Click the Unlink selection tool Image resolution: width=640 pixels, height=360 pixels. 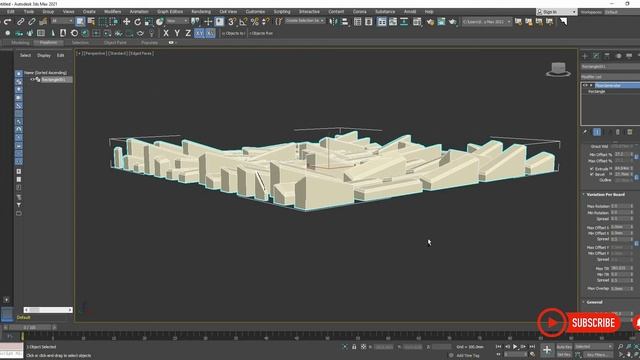pyautogui.click(x=31, y=22)
